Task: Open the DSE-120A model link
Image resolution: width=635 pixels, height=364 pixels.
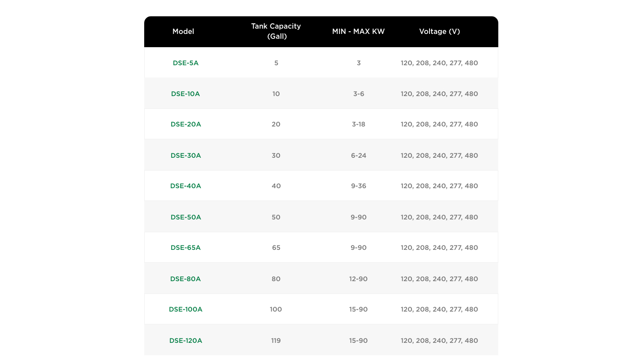Action: click(186, 341)
